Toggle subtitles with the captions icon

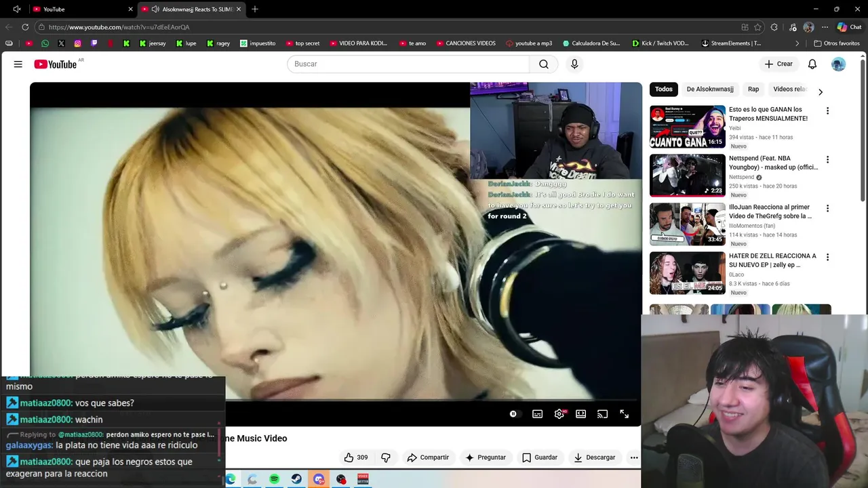[538, 414]
